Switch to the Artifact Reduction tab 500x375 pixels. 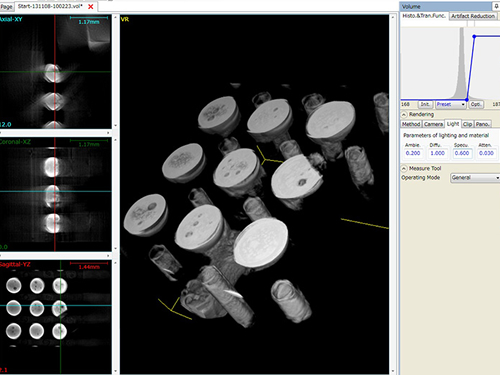click(x=473, y=16)
